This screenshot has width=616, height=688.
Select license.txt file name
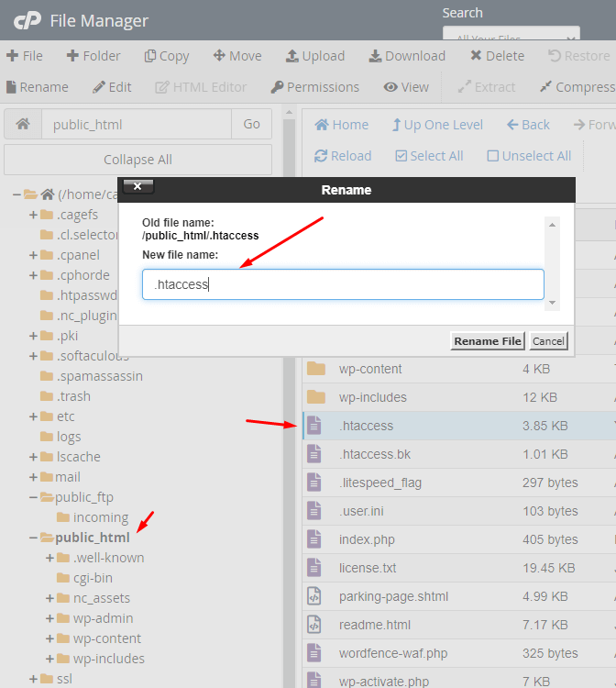coord(368,568)
